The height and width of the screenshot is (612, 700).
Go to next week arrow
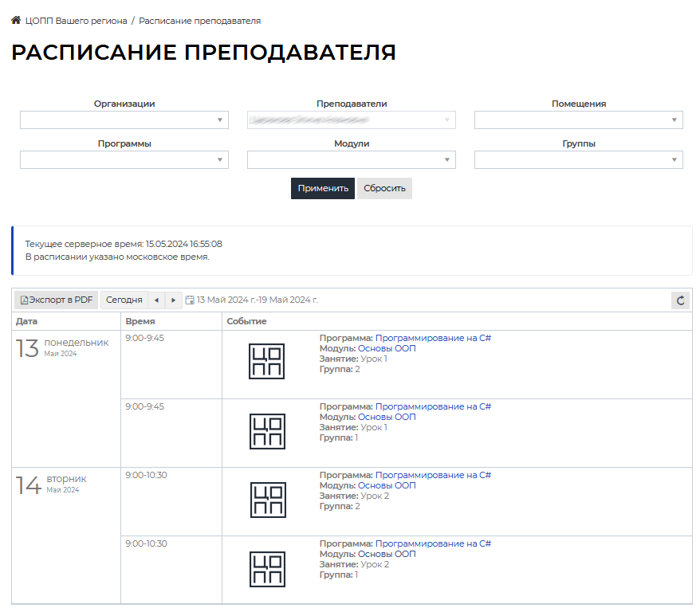click(174, 300)
